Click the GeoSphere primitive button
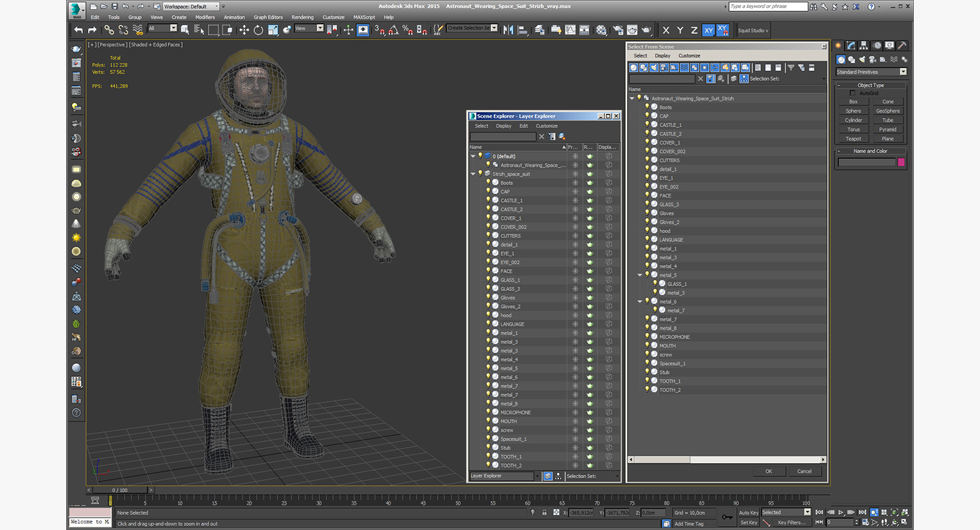The height and width of the screenshot is (530, 980). click(x=888, y=111)
